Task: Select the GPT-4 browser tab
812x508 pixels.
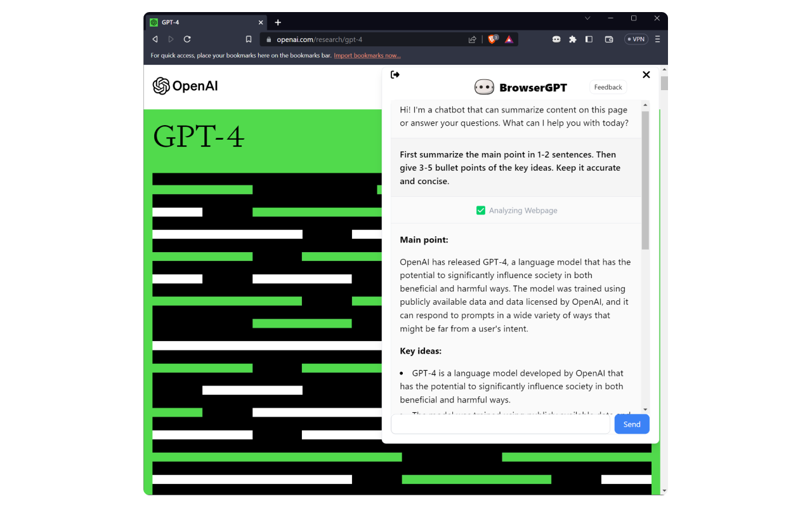Action: [x=207, y=22]
